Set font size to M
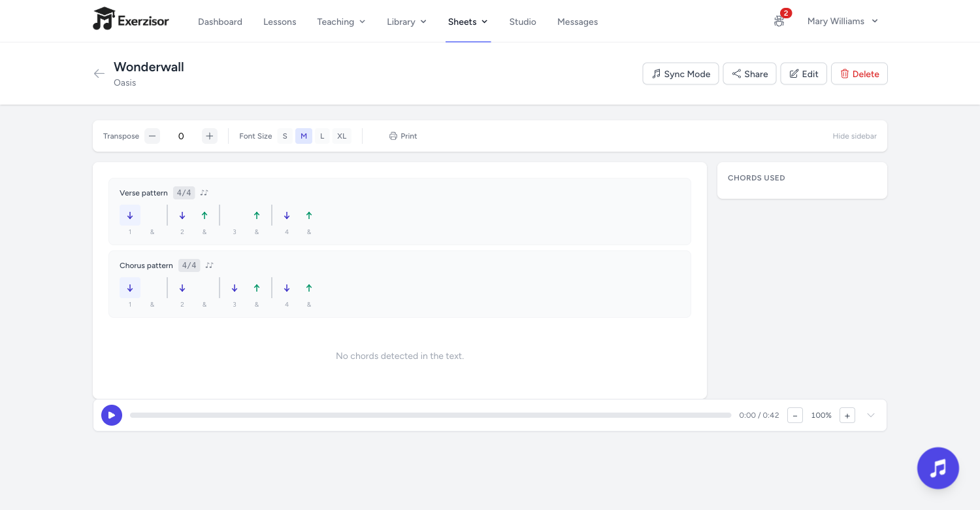 (x=304, y=136)
